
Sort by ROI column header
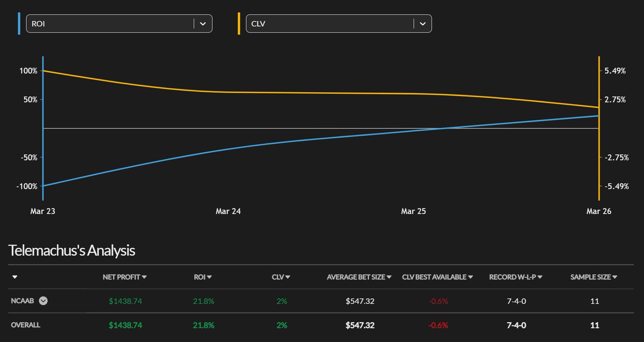coord(203,277)
